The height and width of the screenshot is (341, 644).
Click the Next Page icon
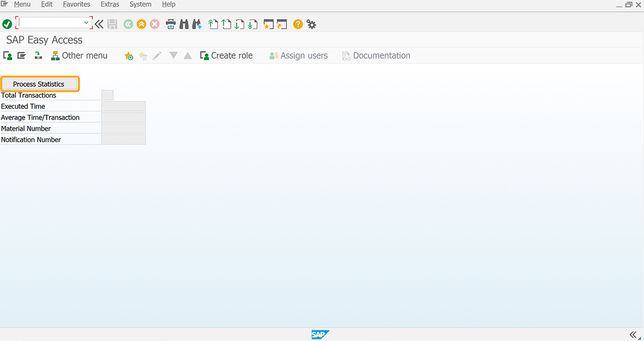point(239,24)
